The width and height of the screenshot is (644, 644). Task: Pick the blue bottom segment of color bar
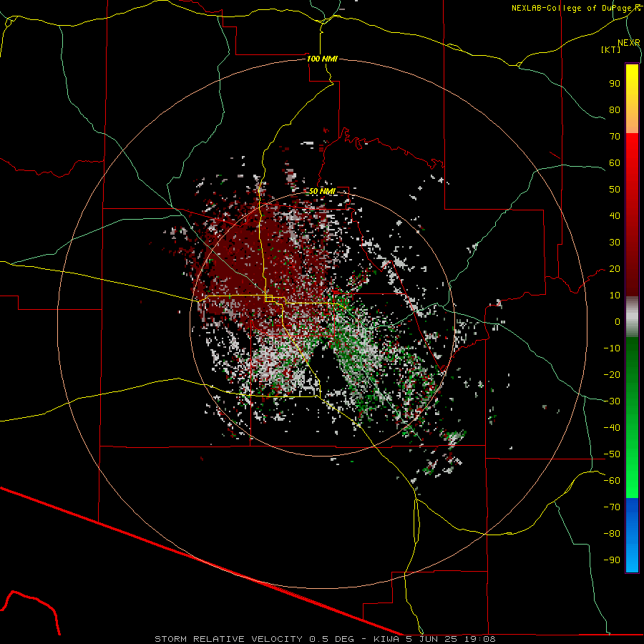click(632, 535)
